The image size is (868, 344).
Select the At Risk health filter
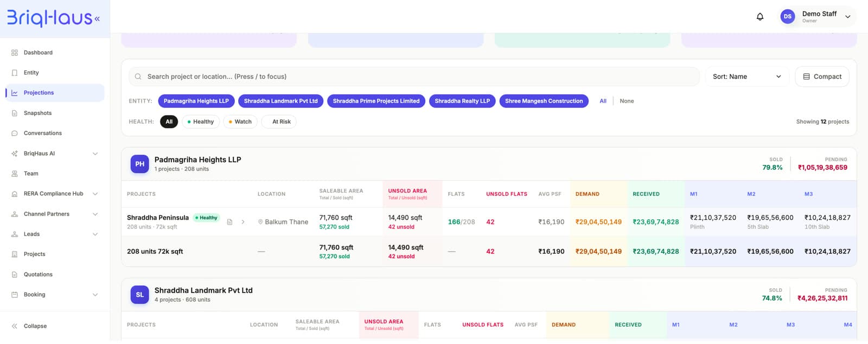click(279, 122)
